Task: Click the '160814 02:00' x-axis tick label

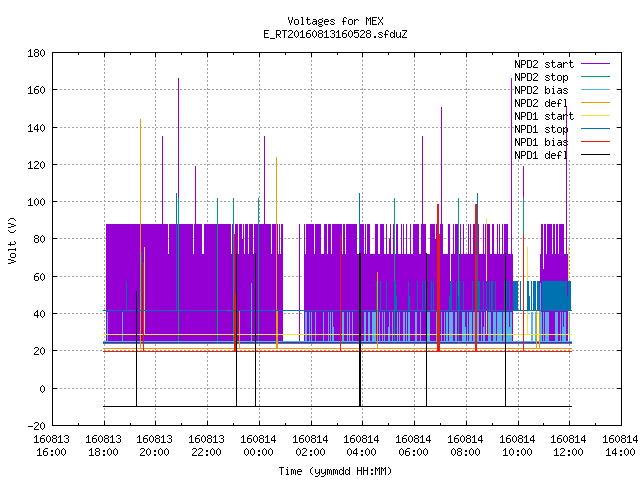Action: tap(311, 446)
